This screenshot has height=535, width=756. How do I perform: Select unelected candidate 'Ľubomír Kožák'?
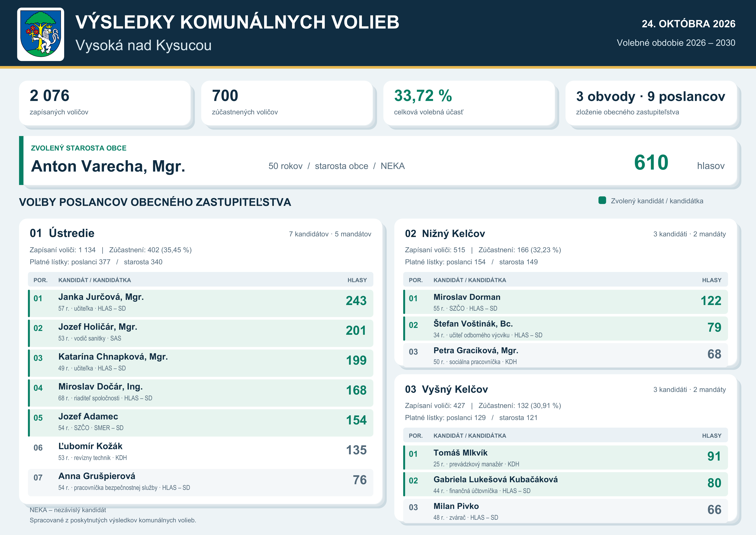coord(201,453)
